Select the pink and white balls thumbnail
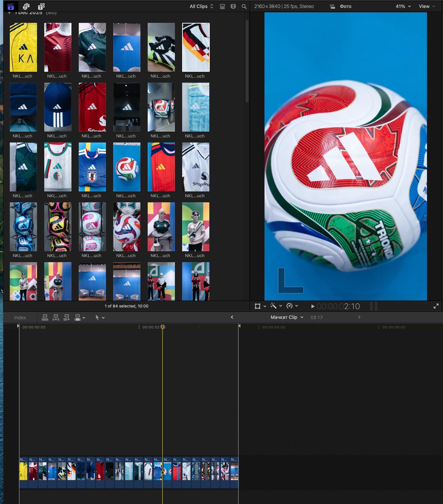Viewport: 443px width, 504px height. (x=92, y=227)
